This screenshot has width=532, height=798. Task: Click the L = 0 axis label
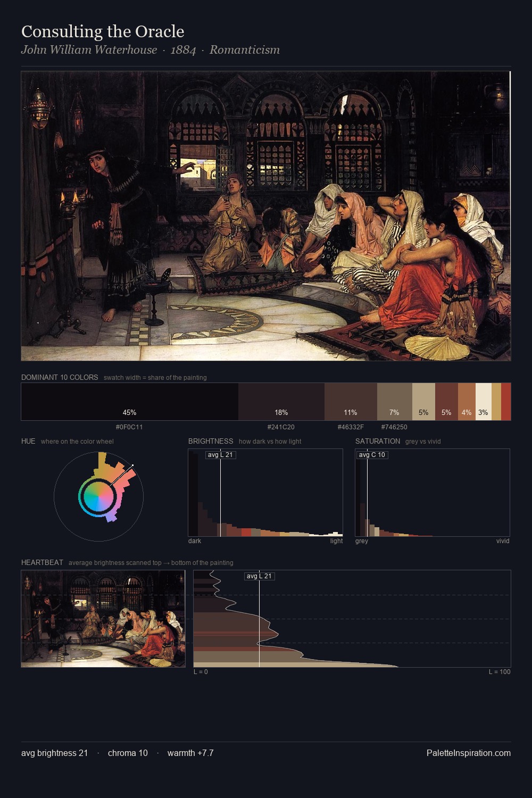pyautogui.click(x=201, y=672)
